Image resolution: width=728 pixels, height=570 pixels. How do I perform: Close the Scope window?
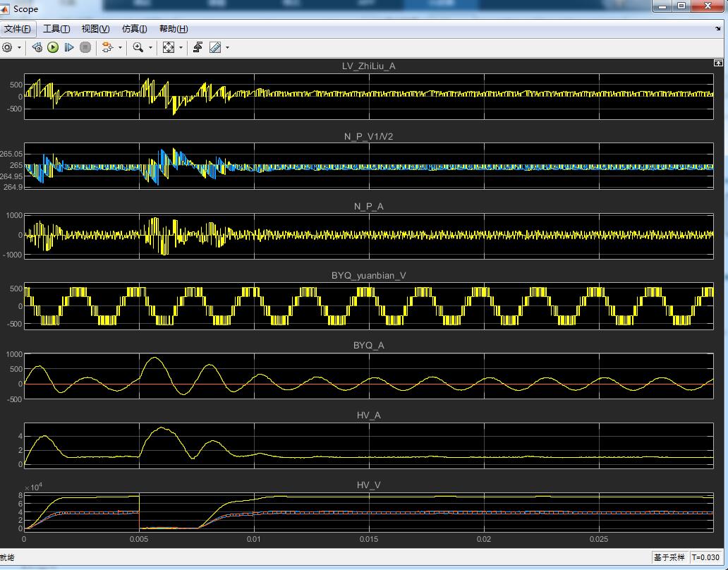point(708,6)
